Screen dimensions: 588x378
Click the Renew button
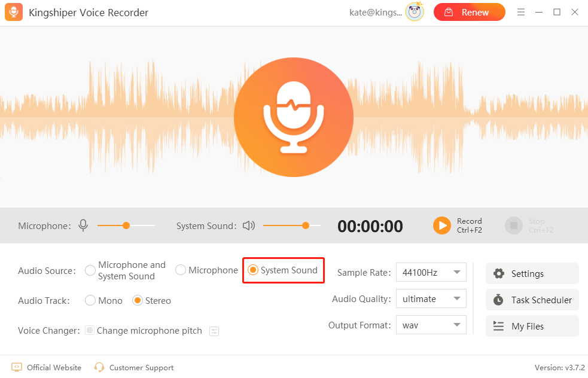coord(469,12)
